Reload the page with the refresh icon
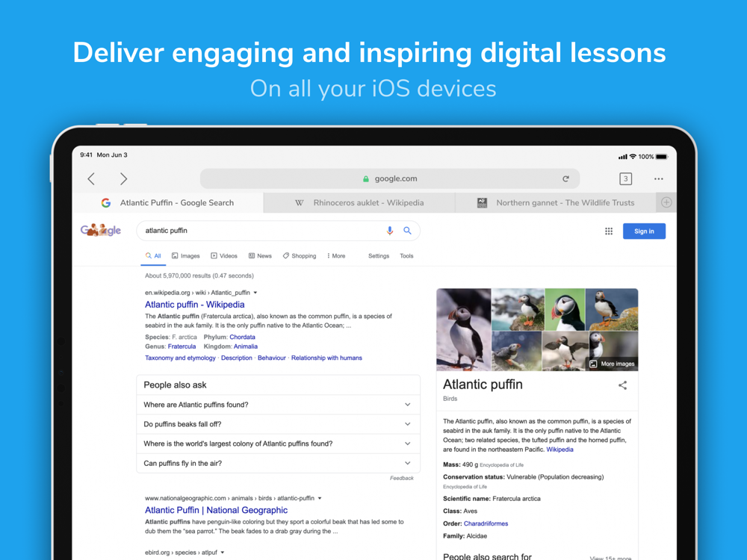 click(565, 179)
